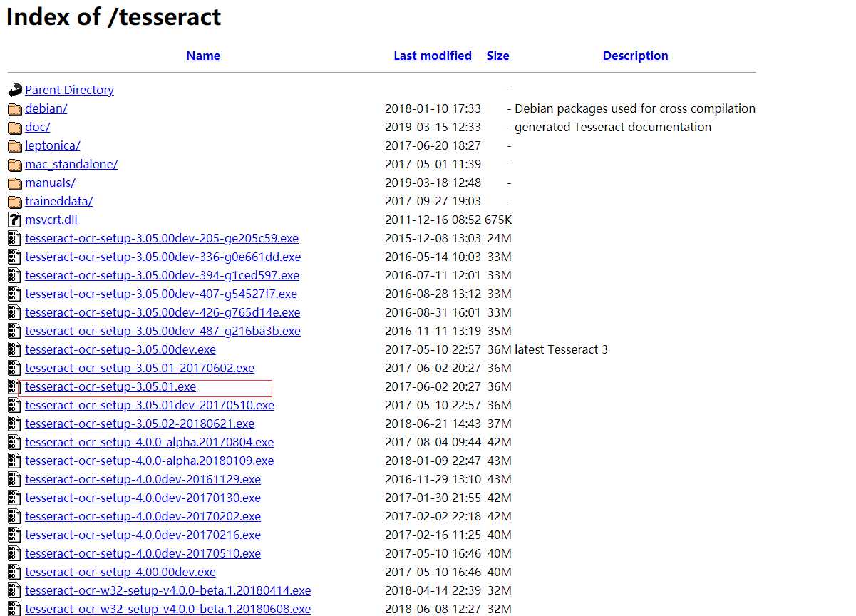Click the folder icon beside doc/
The image size is (856, 616).
pyautogui.click(x=15, y=128)
